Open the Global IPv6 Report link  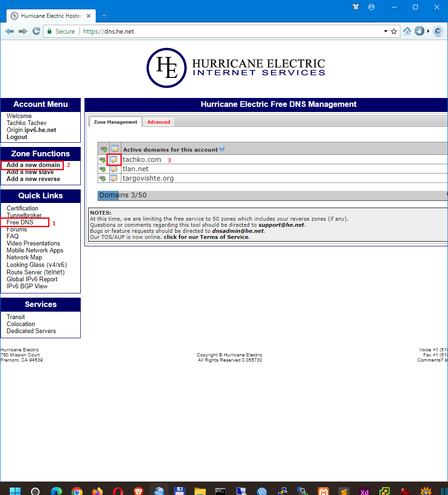pyautogui.click(x=32, y=279)
